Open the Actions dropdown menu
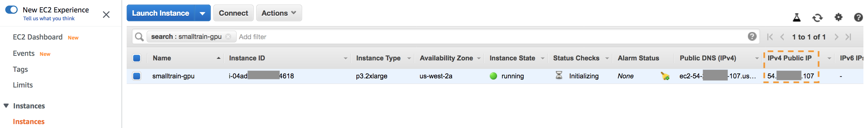This screenshot has width=868, height=128. 279,13
